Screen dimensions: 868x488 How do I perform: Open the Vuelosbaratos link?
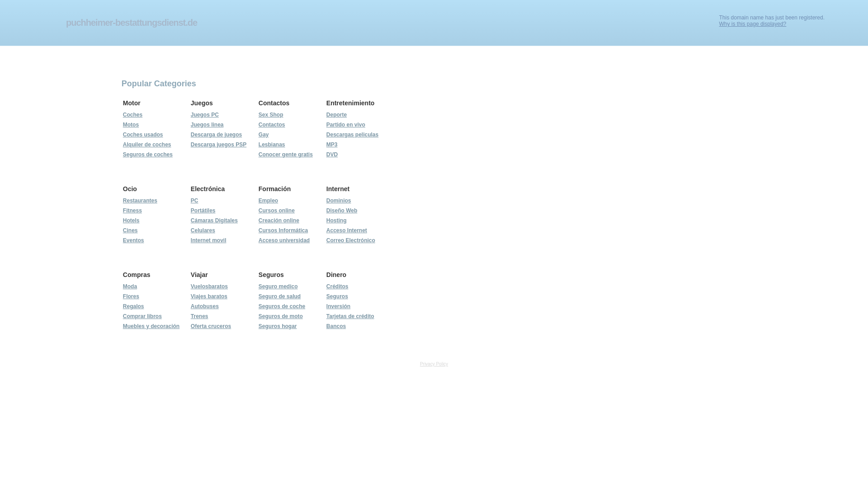point(209,286)
